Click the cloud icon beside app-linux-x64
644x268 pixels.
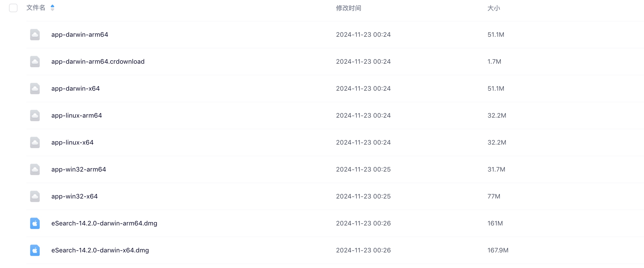coord(35,142)
